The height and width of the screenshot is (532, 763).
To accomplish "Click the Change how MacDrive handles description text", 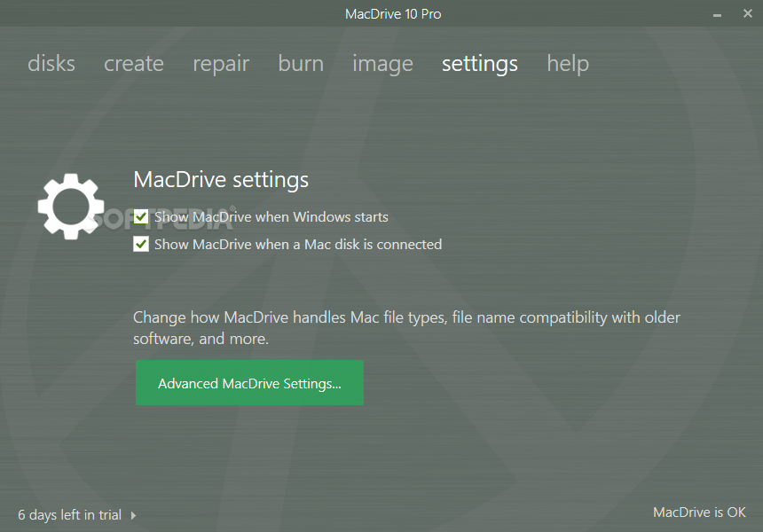I will [x=407, y=328].
